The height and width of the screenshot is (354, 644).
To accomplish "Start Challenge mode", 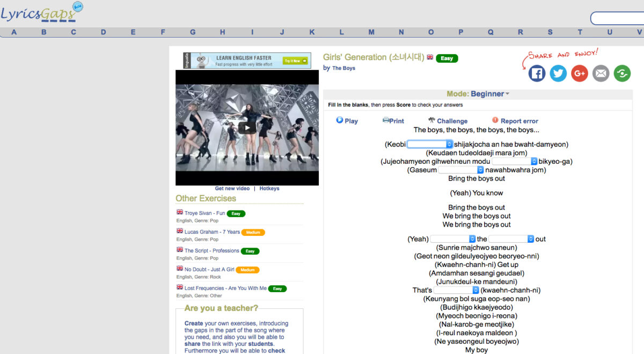I will [448, 121].
